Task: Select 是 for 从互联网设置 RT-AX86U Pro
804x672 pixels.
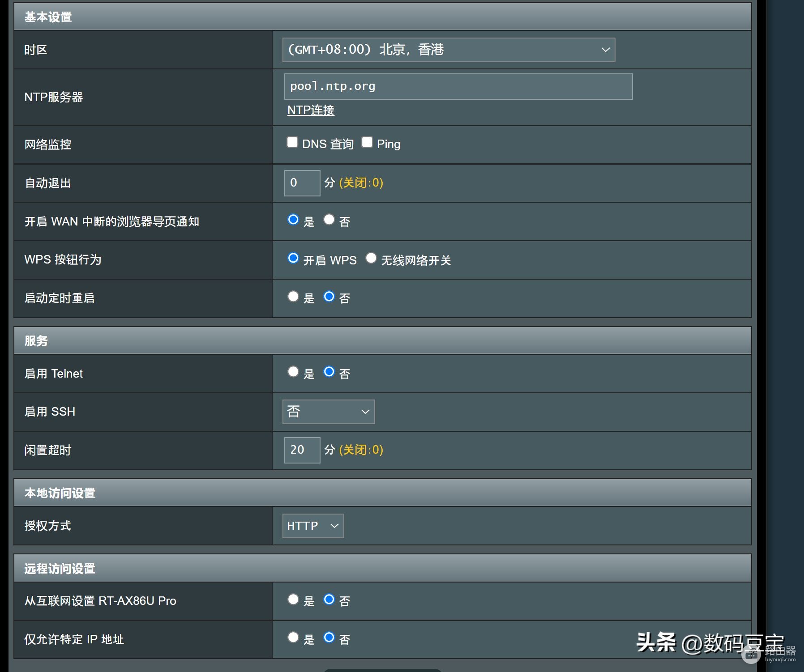Action: [x=293, y=600]
